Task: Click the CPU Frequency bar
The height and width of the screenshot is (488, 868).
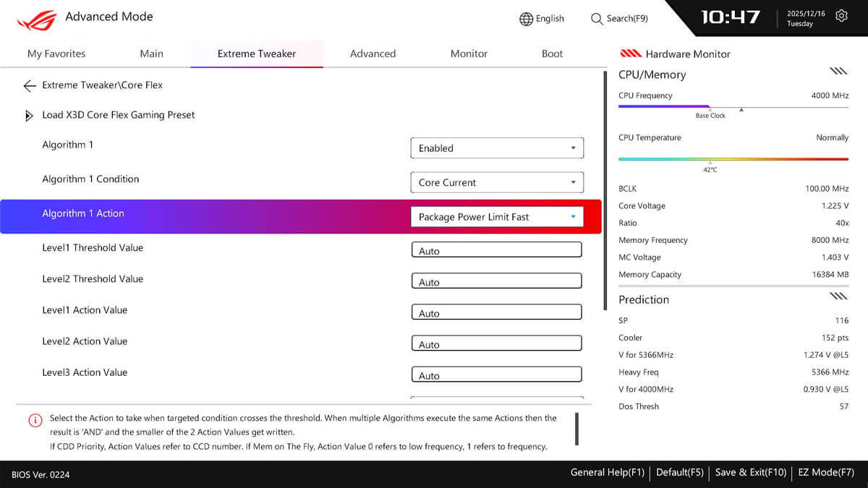Action: click(x=733, y=107)
